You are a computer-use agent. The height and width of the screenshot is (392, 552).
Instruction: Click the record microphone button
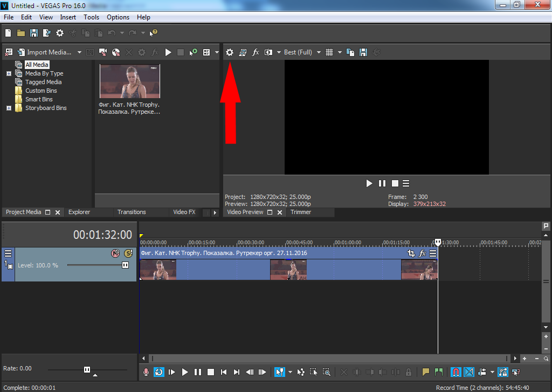tap(146, 372)
